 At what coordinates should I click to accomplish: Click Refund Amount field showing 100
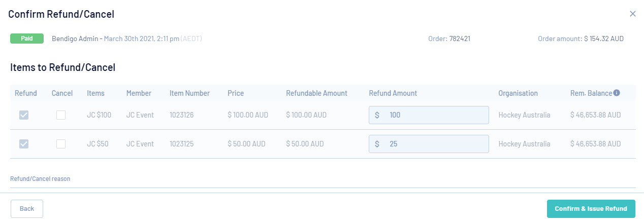[434, 115]
